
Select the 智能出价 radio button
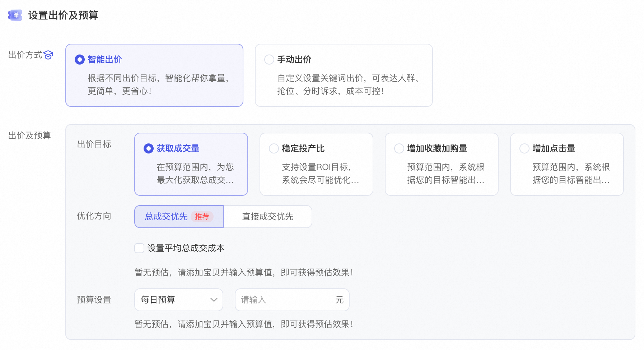(79, 60)
